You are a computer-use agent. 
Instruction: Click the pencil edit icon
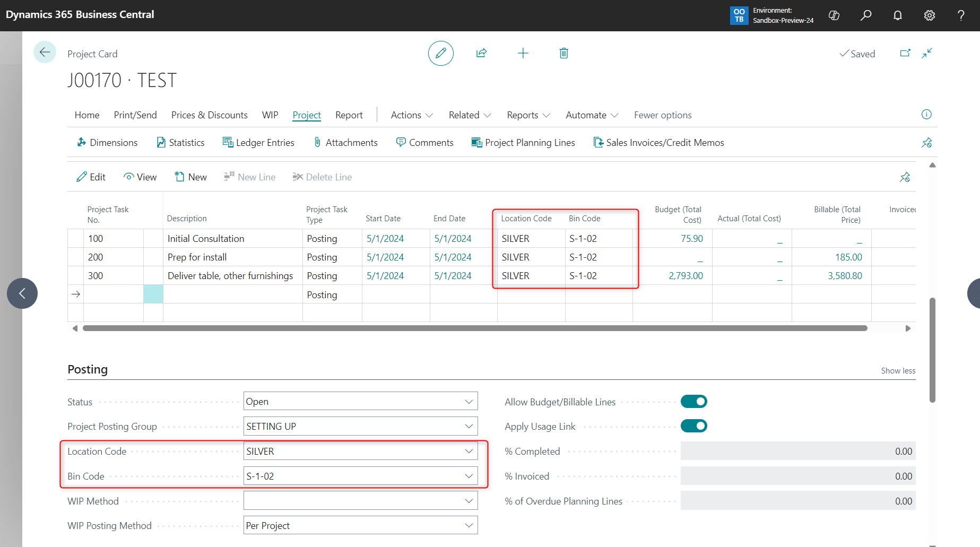point(440,53)
